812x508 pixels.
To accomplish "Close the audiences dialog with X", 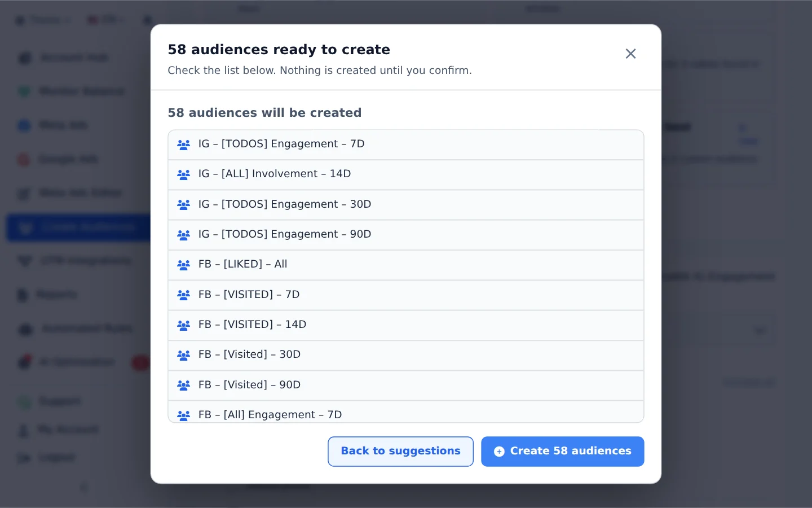I will [x=630, y=54].
